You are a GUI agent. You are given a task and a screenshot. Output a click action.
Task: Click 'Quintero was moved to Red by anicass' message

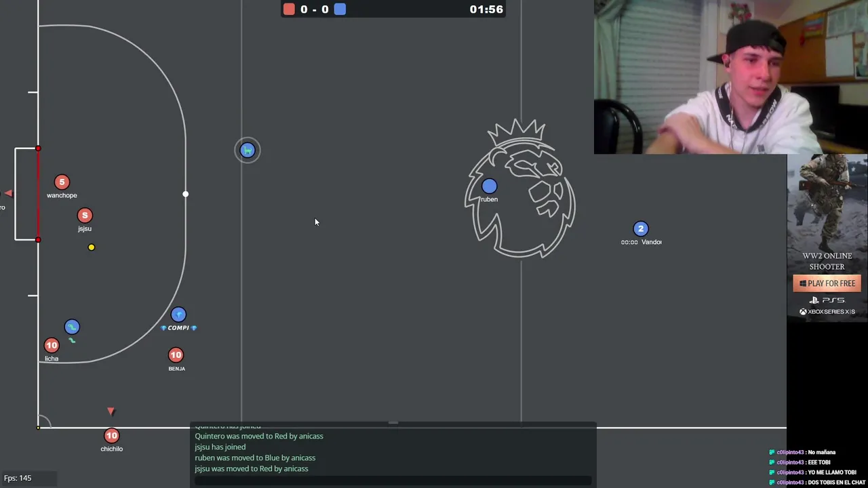coord(259,436)
